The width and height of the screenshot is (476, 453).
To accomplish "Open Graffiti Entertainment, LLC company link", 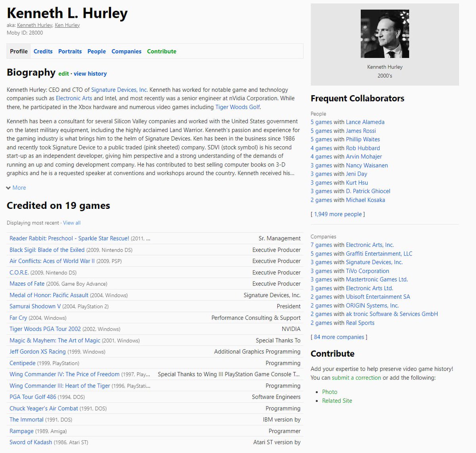I will coord(379,254).
